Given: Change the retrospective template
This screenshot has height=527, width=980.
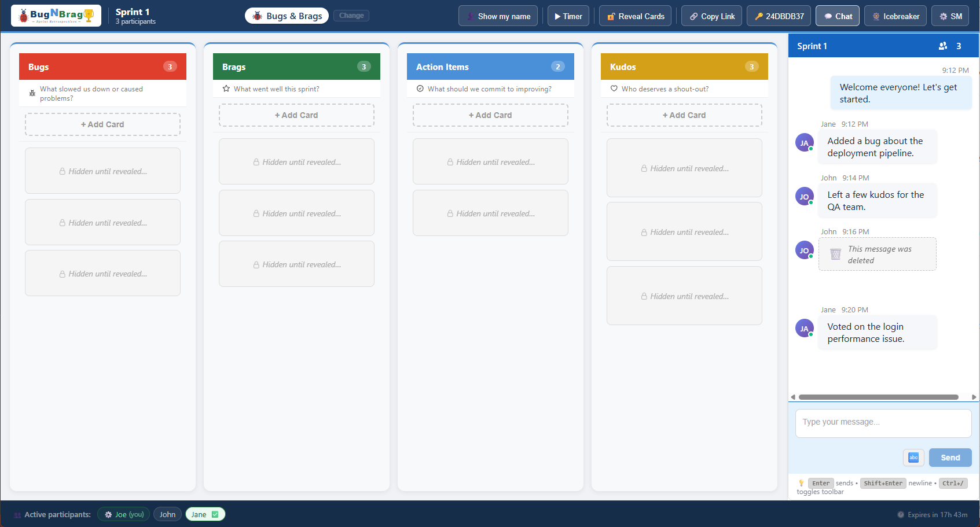Looking at the screenshot, I should 351,16.
